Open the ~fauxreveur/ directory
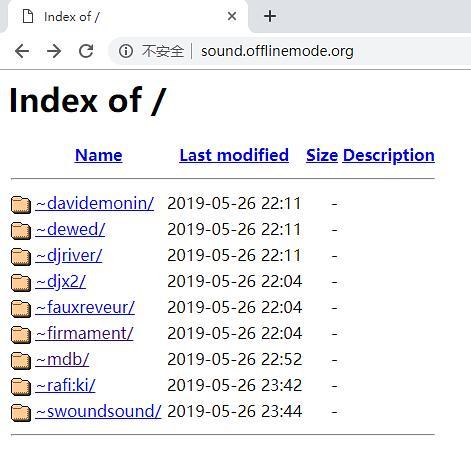This screenshot has height=465, width=471. (x=85, y=307)
